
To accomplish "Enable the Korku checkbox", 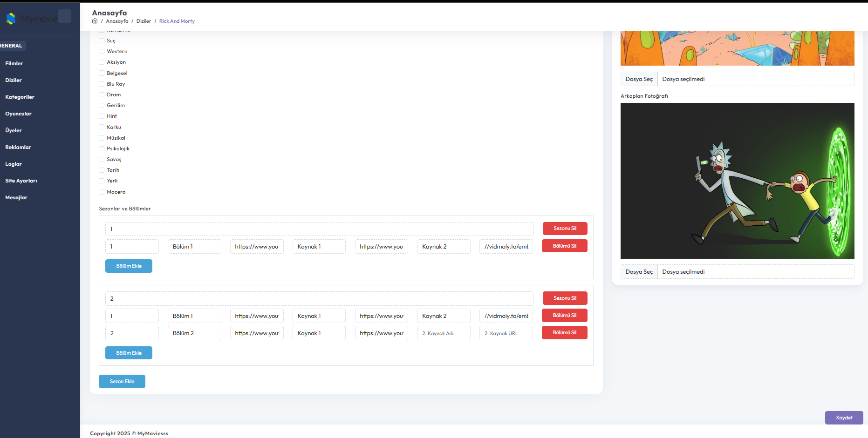I will coord(102,127).
